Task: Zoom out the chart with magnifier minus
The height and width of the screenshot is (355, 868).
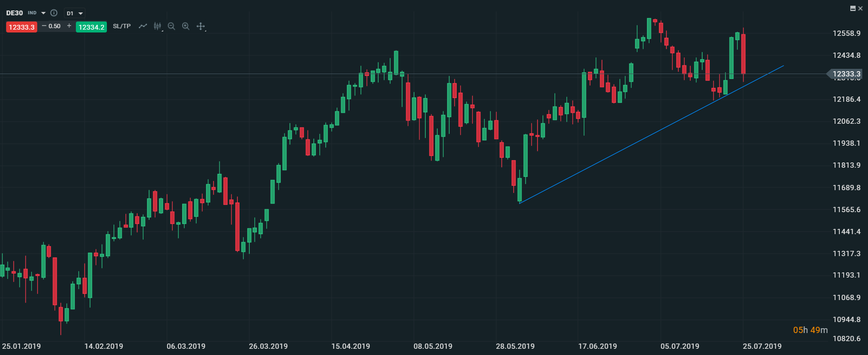Action: pos(171,26)
